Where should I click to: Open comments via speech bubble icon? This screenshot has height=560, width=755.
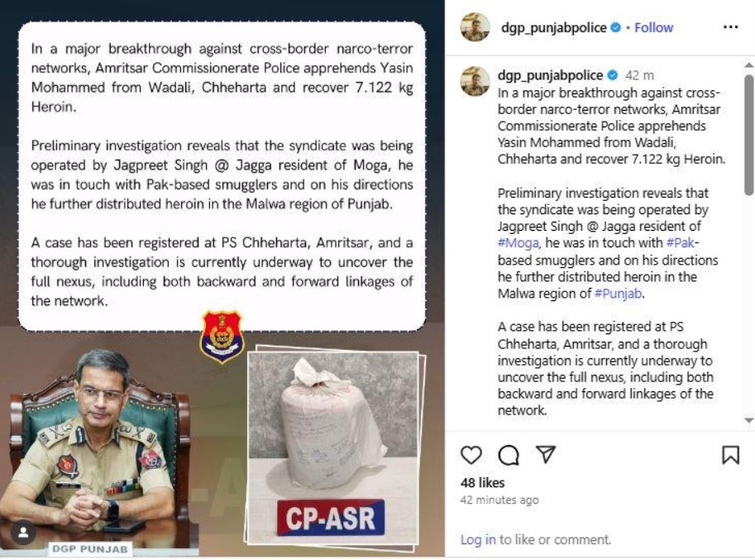point(509,455)
